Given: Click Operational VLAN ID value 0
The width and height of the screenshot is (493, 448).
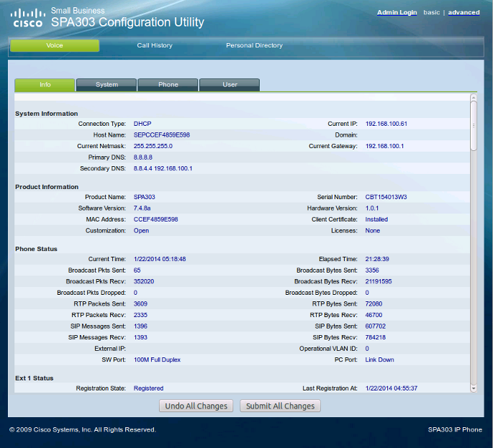Looking at the screenshot, I should point(367,349).
